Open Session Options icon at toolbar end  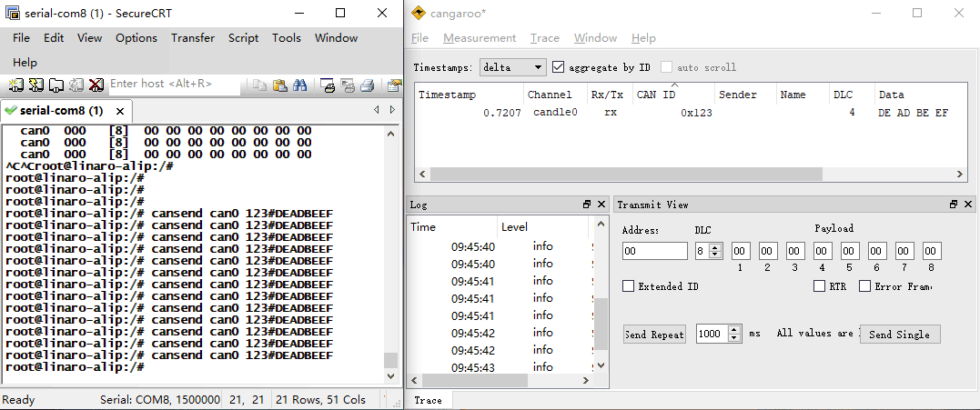[x=394, y=85]
